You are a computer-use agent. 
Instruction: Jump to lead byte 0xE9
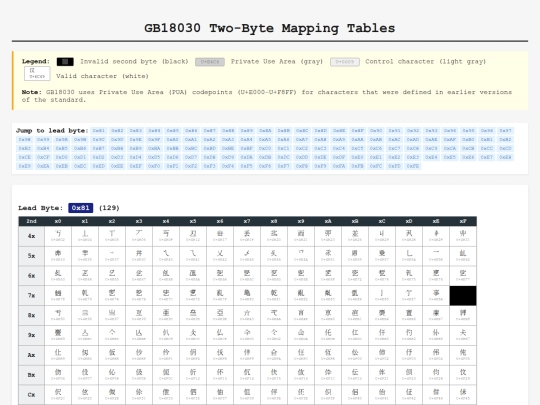click(24, 166)
